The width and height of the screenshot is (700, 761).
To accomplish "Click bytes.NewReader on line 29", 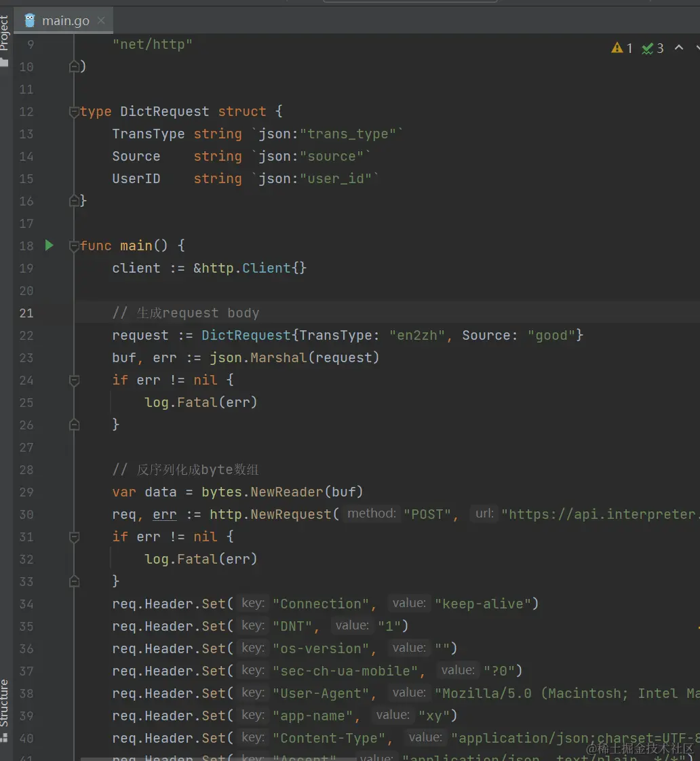I will [x=262, y=492].
